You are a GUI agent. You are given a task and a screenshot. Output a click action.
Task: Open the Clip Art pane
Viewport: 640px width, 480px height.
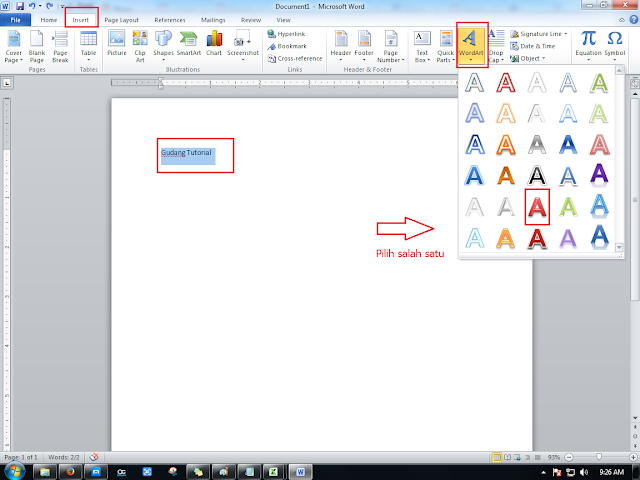(140, 46)
